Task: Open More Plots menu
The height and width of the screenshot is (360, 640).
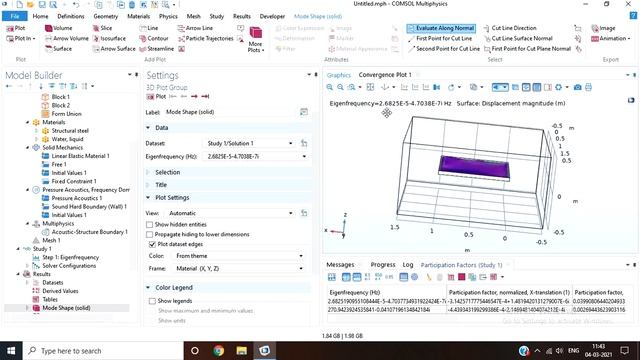Action: pyautogui.click(x=256, y=39)
